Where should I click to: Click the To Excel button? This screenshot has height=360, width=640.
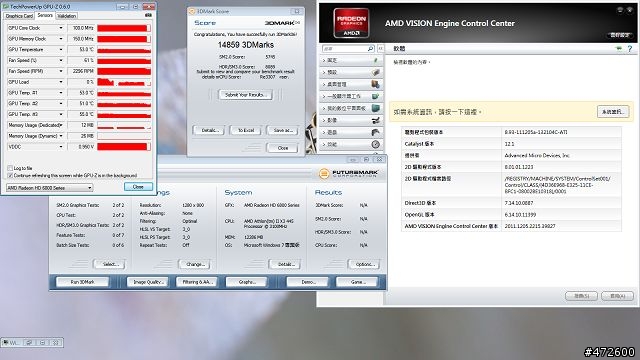246,130
